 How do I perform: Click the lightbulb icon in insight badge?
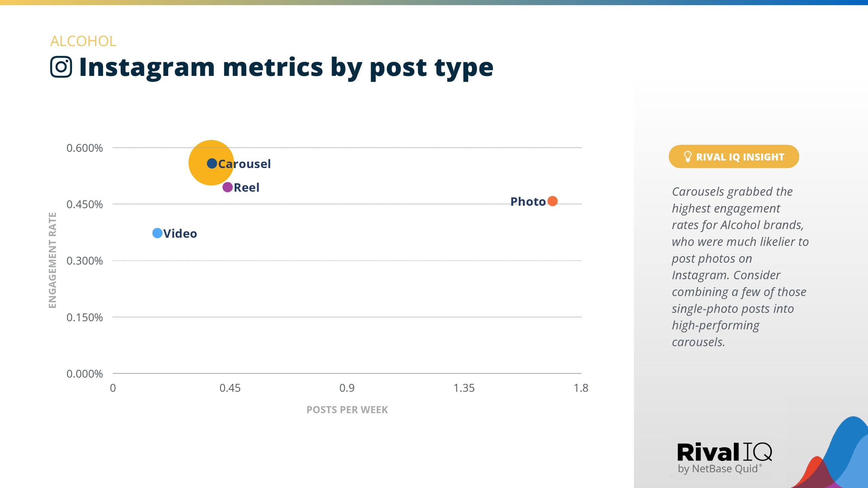coord(687,157)
